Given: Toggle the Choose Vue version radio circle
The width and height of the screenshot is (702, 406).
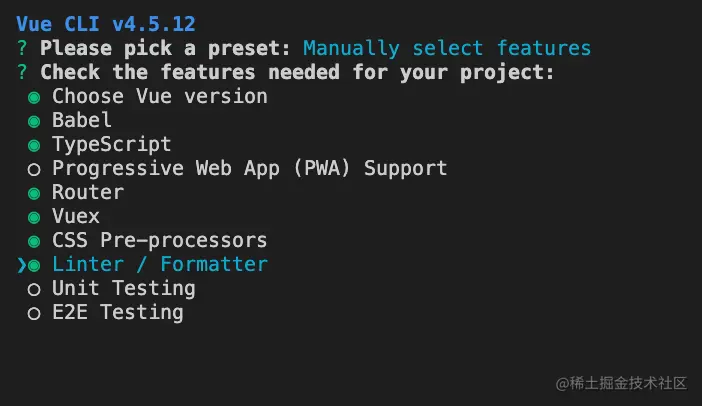Looking at the screenshot, I should coord(34,97).
